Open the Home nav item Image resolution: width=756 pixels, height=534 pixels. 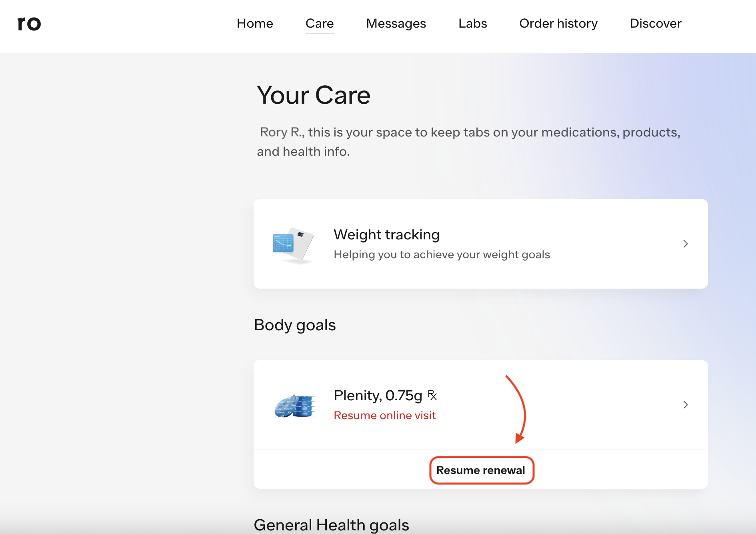(255, 24)
